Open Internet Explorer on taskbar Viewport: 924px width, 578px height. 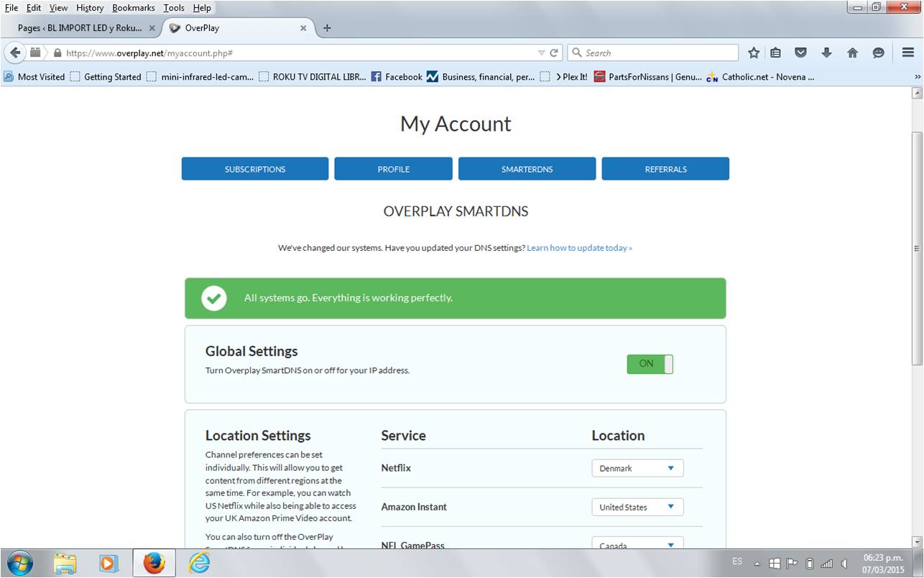click(199, 563)
